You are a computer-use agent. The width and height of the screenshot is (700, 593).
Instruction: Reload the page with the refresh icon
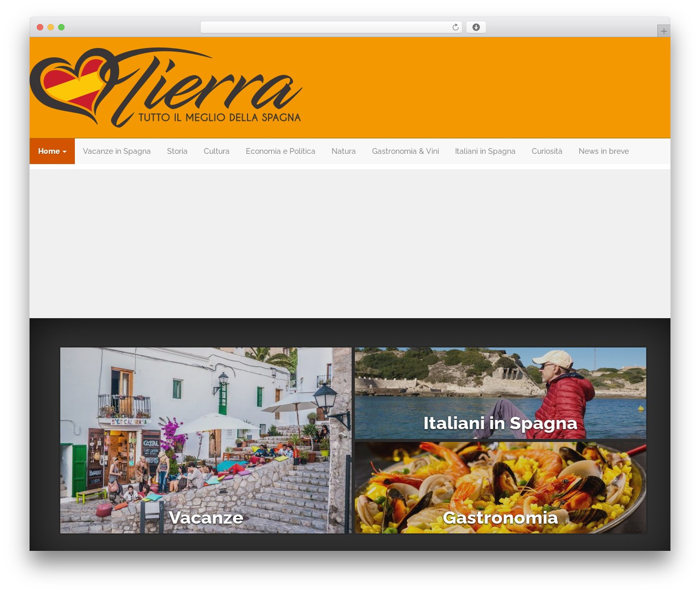455,27
